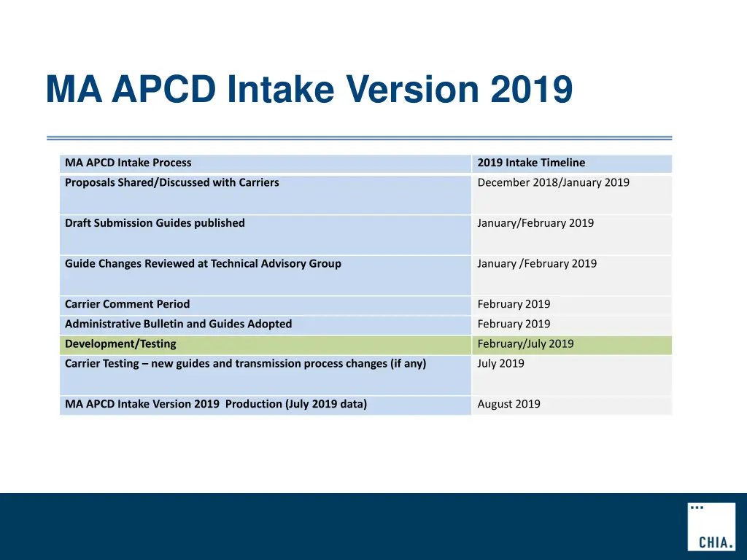Select Guide Changes Reviewed at Technical Advisory Group
Screen dimensions: 747x560
[x=203, y=264]
